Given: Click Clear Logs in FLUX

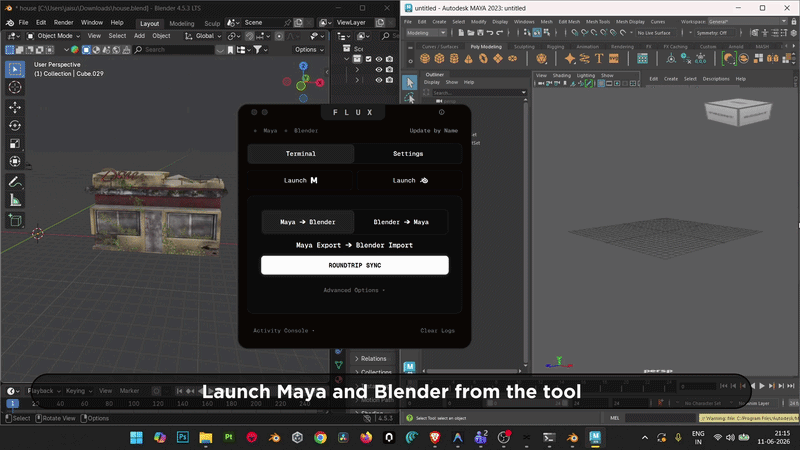Looking at the screenshot, I should pyautogui.click(x=437, y=331).
